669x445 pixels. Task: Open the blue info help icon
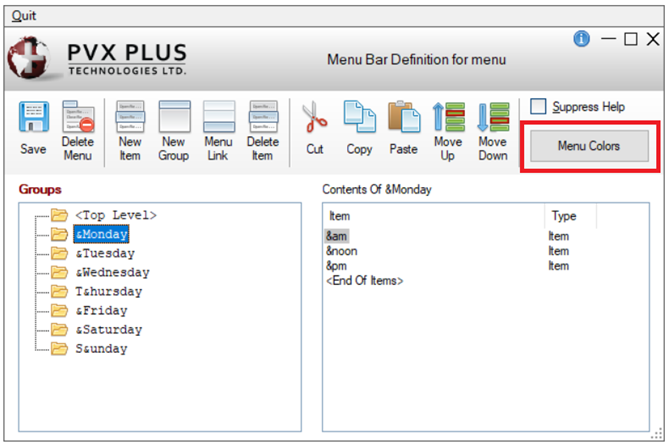pyautogui.click(x=581, y=39)
